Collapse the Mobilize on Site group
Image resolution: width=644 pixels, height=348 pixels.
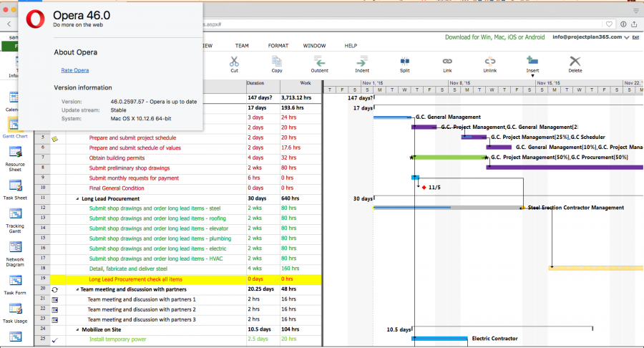click(77, 330)
